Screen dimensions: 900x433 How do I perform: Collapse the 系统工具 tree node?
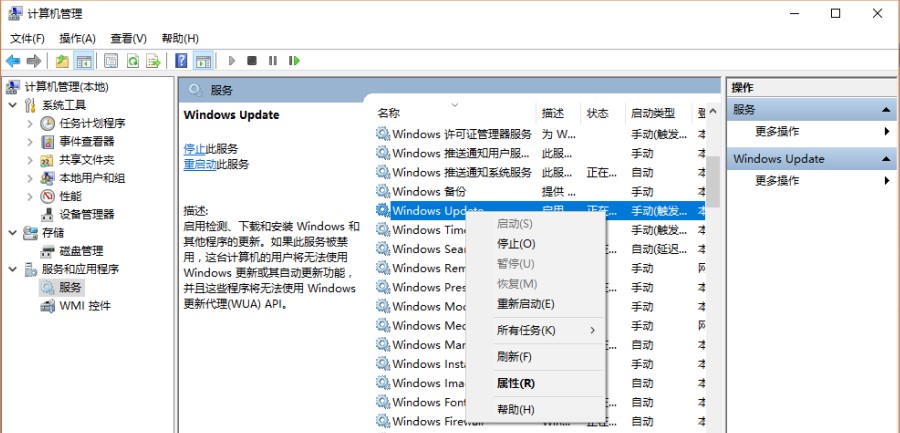(13, 105)
